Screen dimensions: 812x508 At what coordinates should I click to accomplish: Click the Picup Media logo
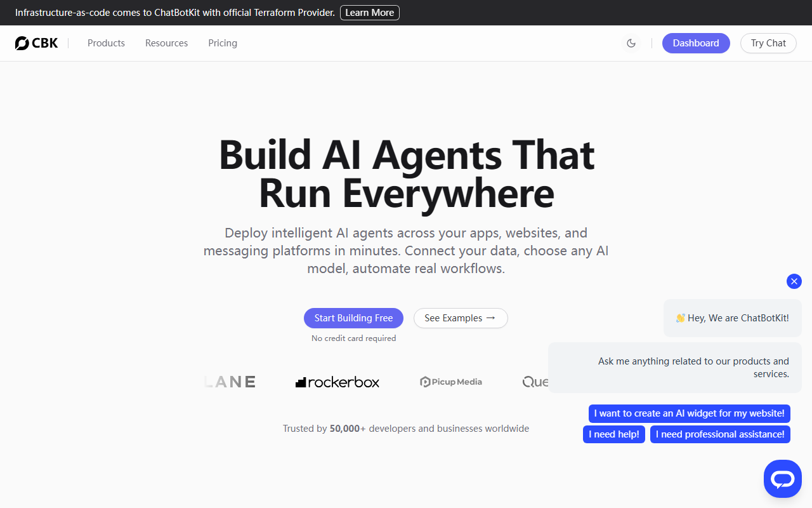pyautogui.click(x=451, y=382)
